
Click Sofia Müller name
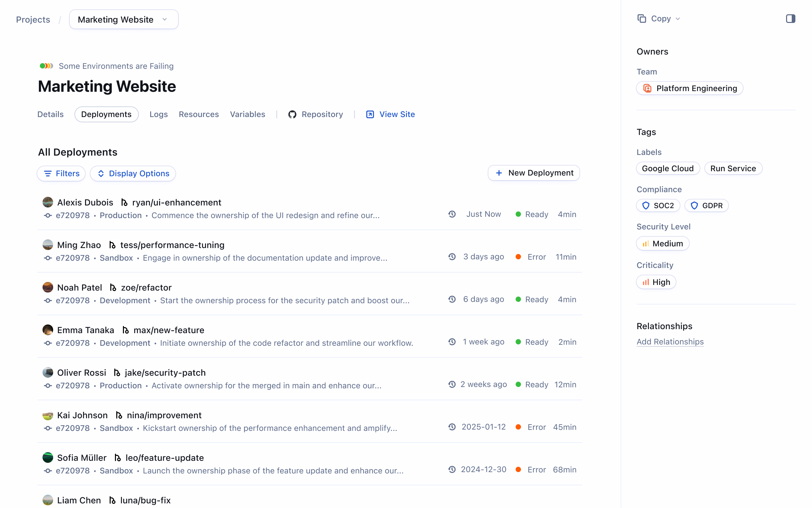(x=82, y=458)
